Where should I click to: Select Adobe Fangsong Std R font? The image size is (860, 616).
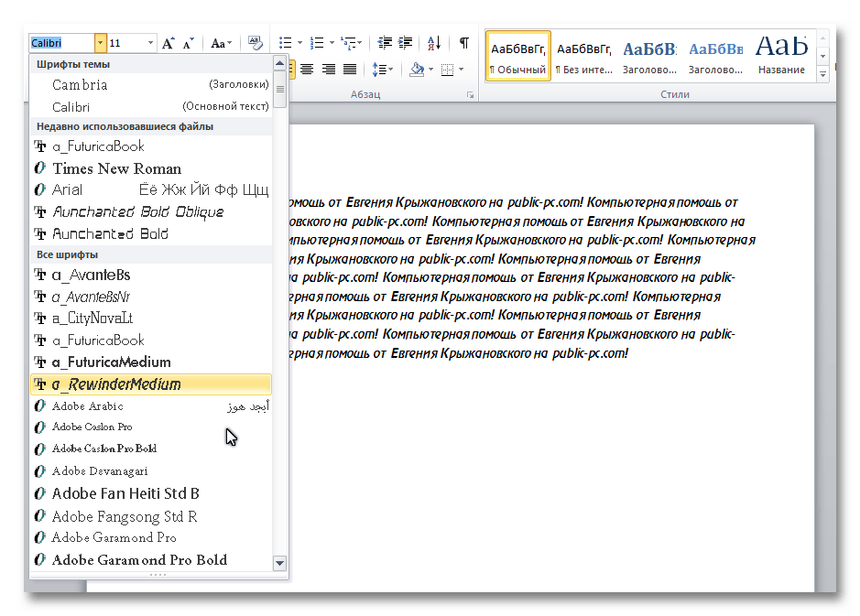[x=151, y=516]
